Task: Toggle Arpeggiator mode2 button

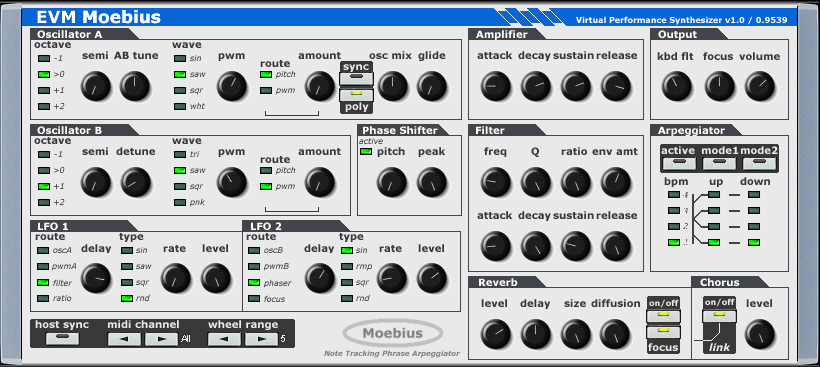Action: 759,163
